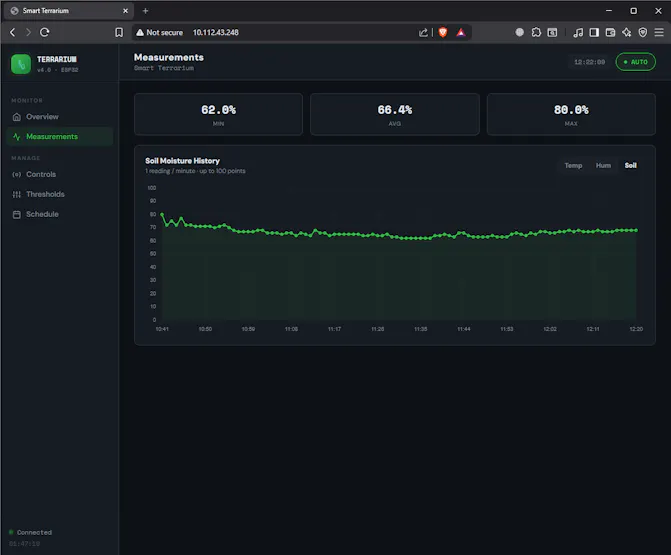The width and height of the screenshot is (671, 555).
Task: Open the Controls section in sidebar
Action: click(41, 175)
